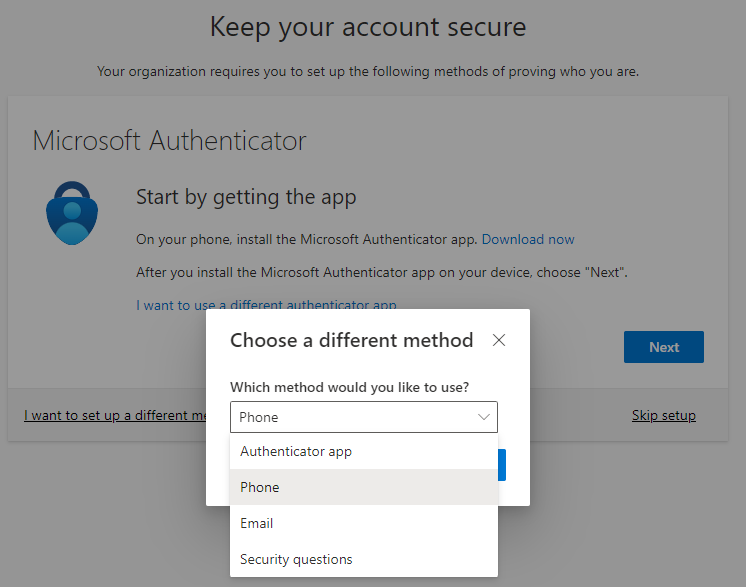The width and height of the screenshot is (746, 587).
Task: Pick Email from the method list
Action: coord(257,523)
